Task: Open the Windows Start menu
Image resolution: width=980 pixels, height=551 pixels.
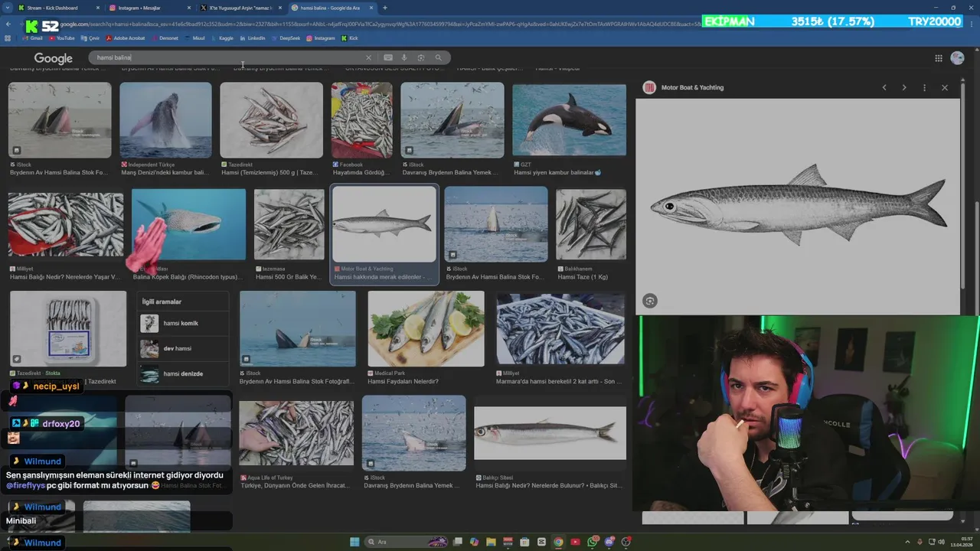Action: (354, 542)
